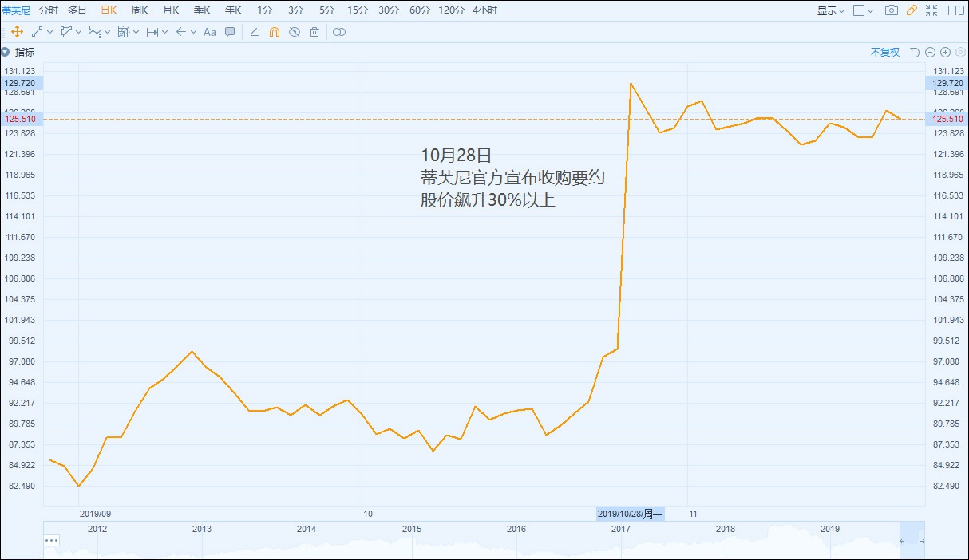Click the undo/reset chart arrow icon

tap(915, 52)
